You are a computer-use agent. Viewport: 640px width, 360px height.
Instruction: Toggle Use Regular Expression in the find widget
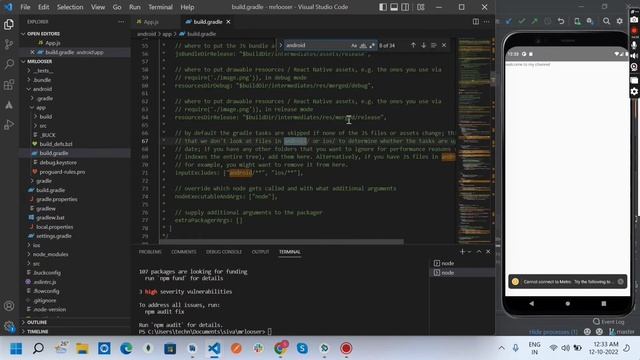(x=371, y=45)
